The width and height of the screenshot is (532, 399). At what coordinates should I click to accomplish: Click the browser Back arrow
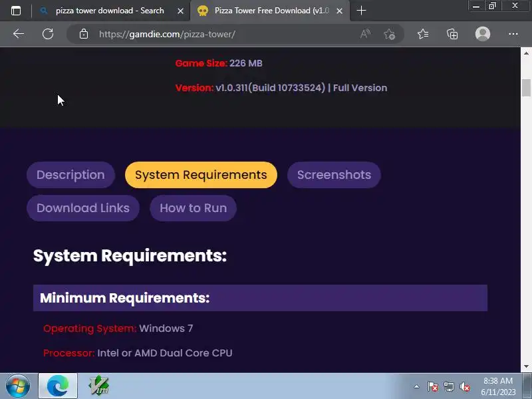pos(19,34)
